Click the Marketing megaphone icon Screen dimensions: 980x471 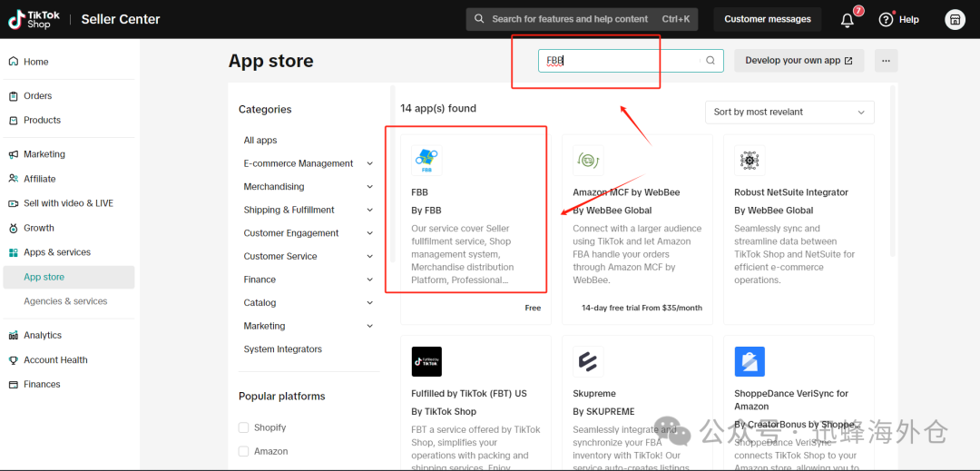pyautogui.click(x=13, y=154)
